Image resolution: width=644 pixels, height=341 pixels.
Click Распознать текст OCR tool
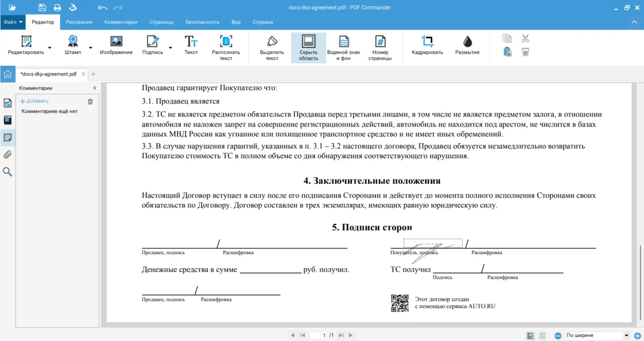tap(226, 48)
